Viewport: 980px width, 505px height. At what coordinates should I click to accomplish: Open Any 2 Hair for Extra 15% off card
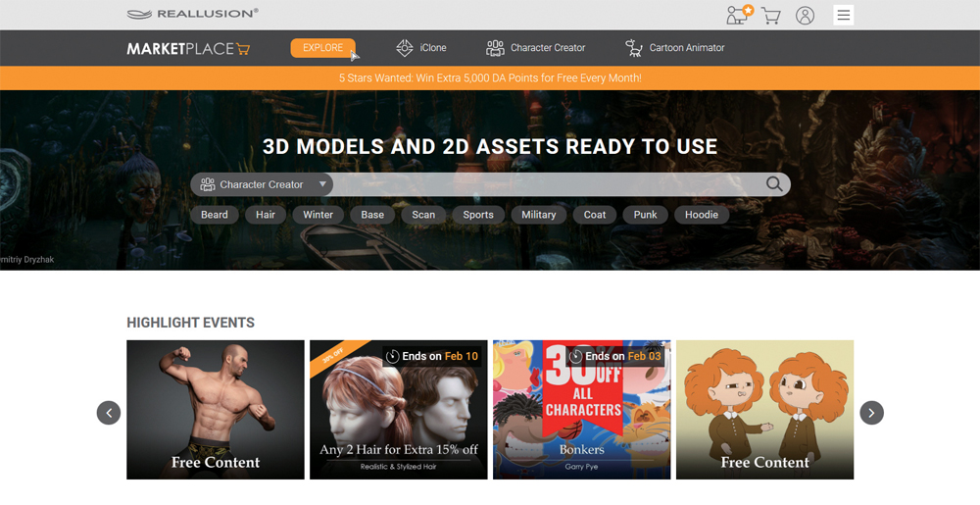[399, 410]
